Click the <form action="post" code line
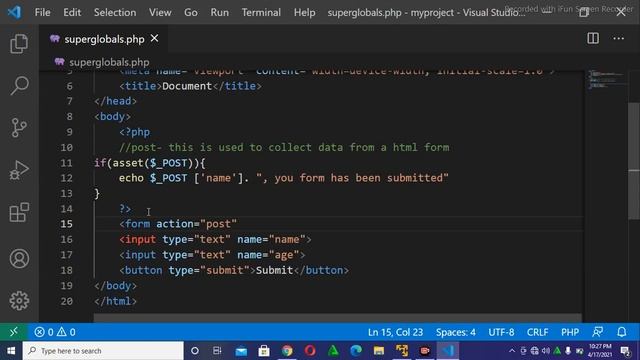Image resolution: width=640 pixels, height=360 pixels. (178, 224)
